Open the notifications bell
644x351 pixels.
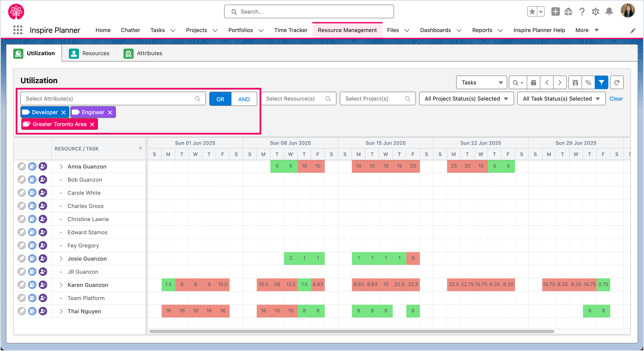pos(609,11)
